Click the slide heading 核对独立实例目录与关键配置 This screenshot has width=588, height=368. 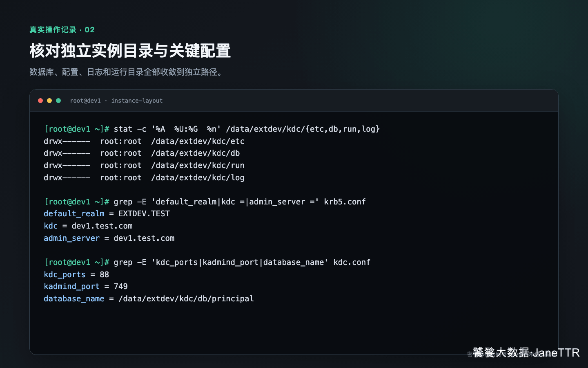[130, 51]
